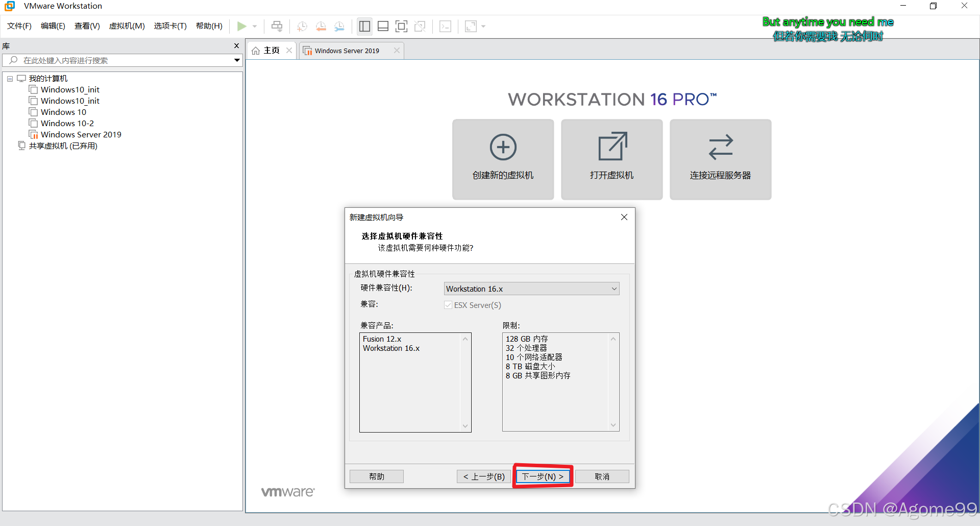Open the 选项卡(T) menu

[170, 26]
